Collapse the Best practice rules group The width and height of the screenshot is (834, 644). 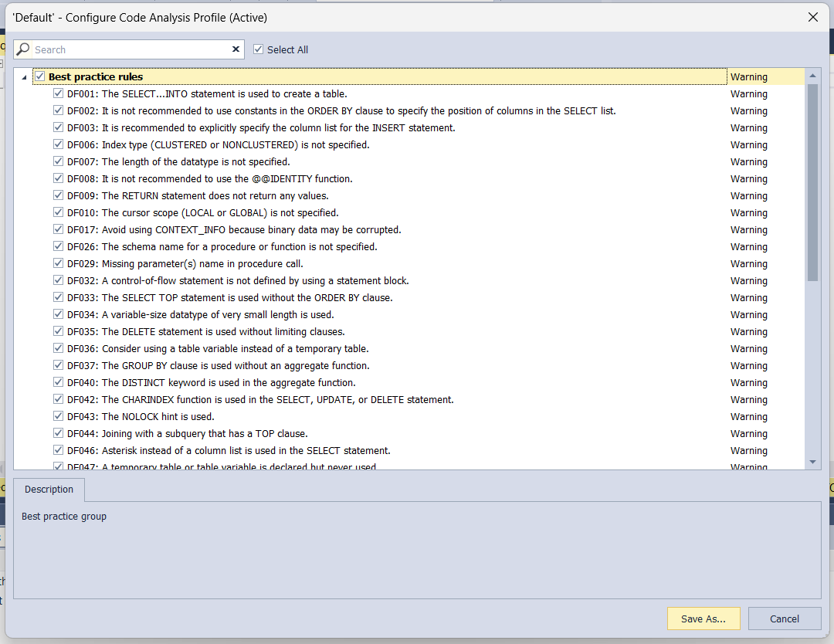click(x=24, y=77)
